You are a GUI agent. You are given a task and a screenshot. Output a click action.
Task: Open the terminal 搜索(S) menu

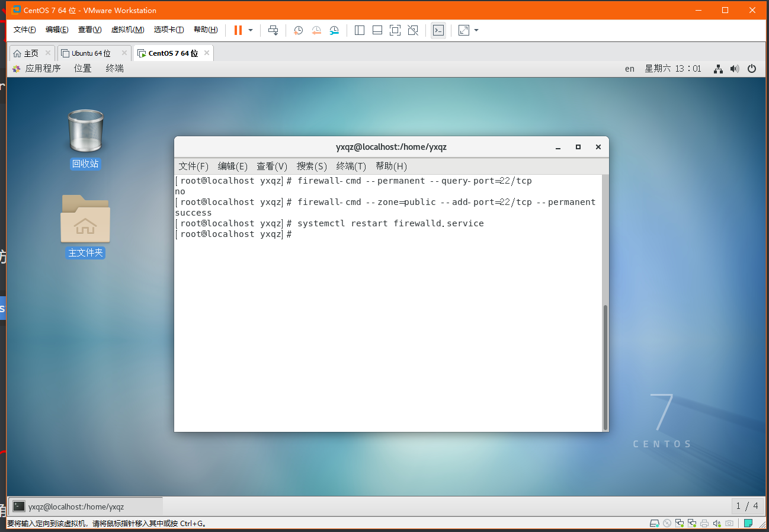tap(312, 166)
